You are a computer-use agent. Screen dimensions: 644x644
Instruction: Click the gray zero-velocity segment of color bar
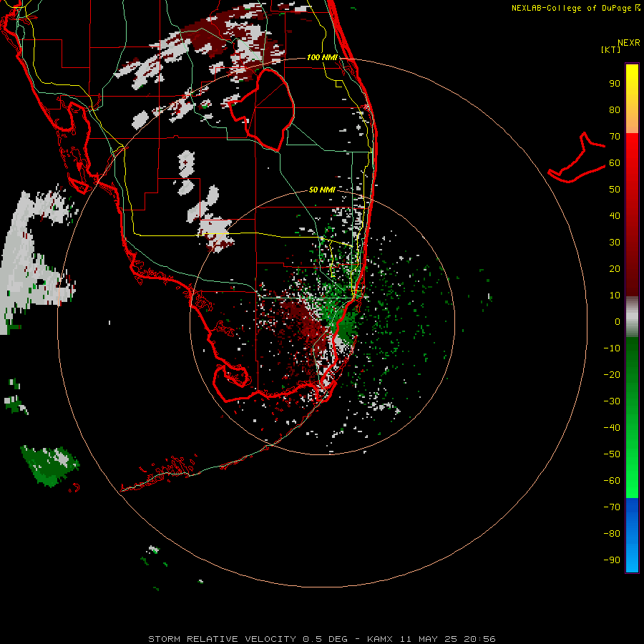[632, 318]
